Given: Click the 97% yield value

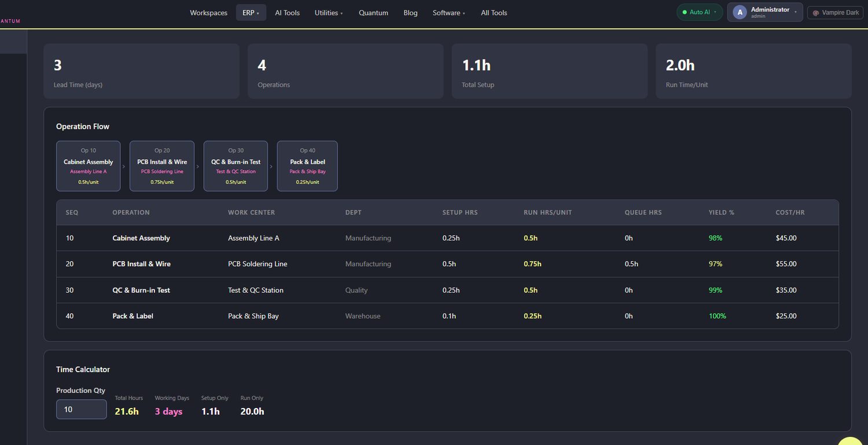Looking at the screenshot, I should (716, 264).
